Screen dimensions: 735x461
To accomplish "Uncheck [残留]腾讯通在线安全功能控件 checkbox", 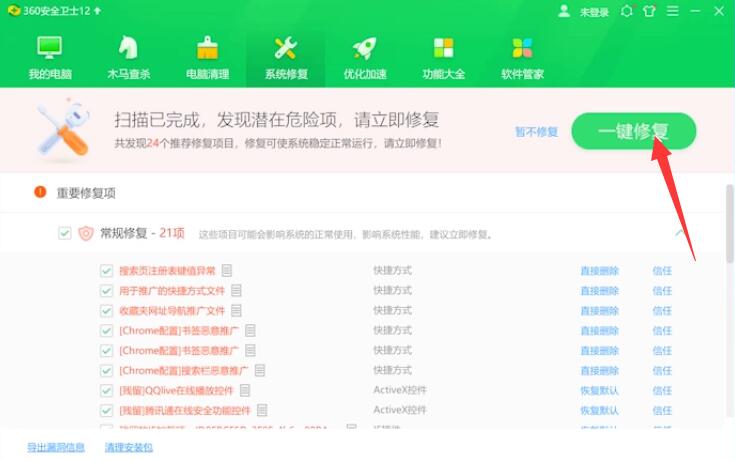I will click(106, 410).
